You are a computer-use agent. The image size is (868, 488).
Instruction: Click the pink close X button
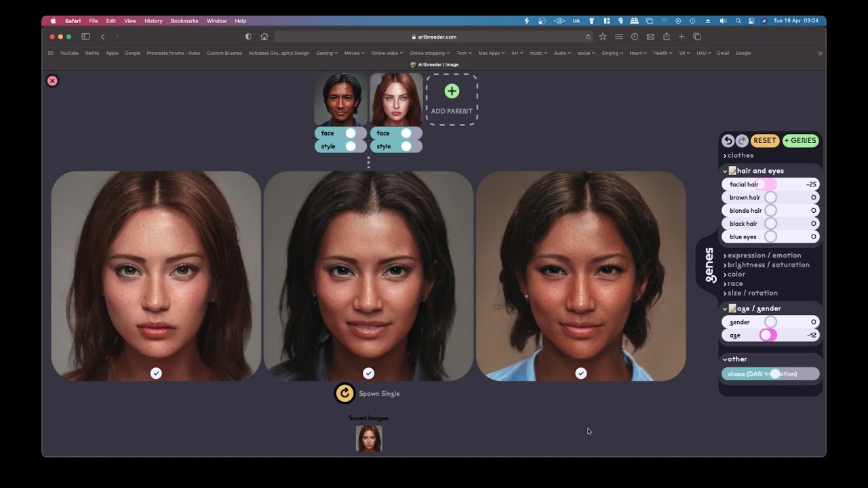pyautogui.click(x=52, y=81)
